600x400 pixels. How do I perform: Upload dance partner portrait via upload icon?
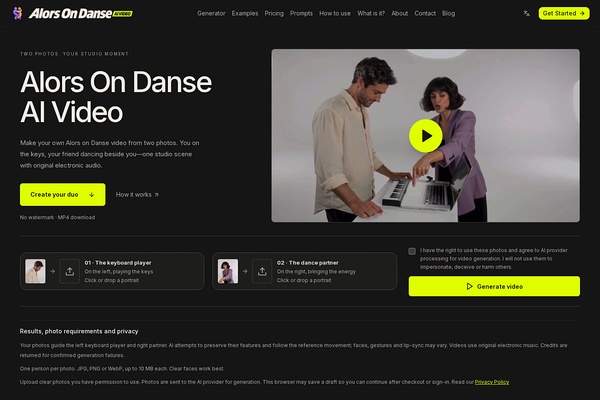(262, 271)
